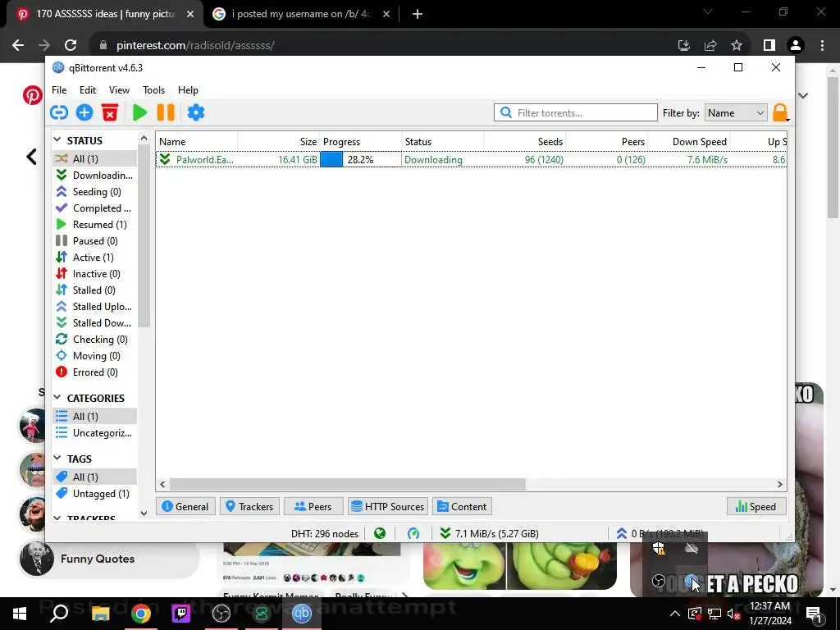Open the Tools menu
This screenshot has width=840, height=630.
(x=153, y=90)
